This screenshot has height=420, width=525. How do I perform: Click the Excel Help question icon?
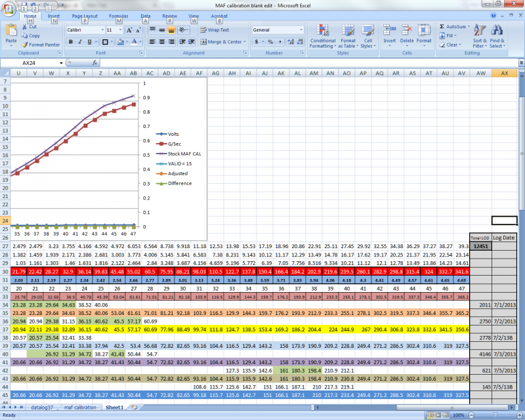[x=493, y=15]
